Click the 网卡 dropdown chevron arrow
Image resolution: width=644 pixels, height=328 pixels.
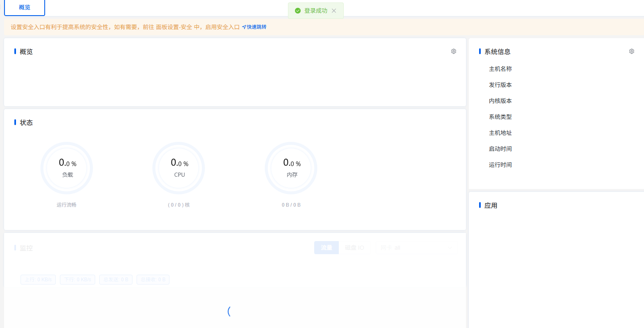click(450, 248)
